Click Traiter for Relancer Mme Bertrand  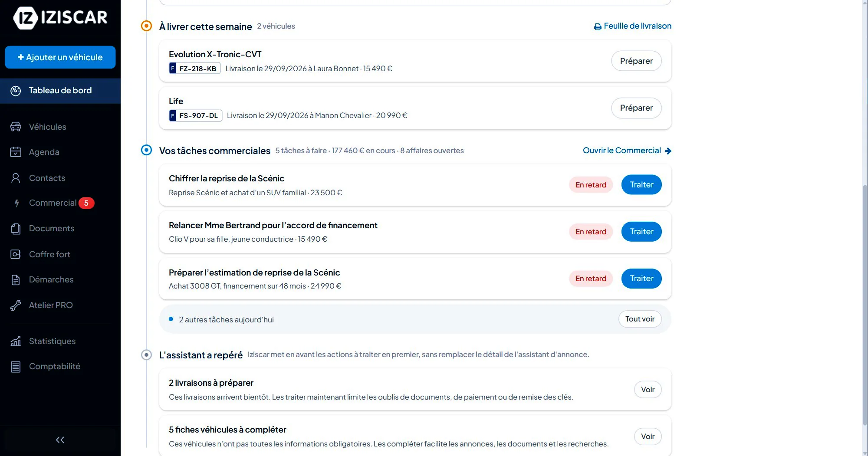(x=641, y=232)
